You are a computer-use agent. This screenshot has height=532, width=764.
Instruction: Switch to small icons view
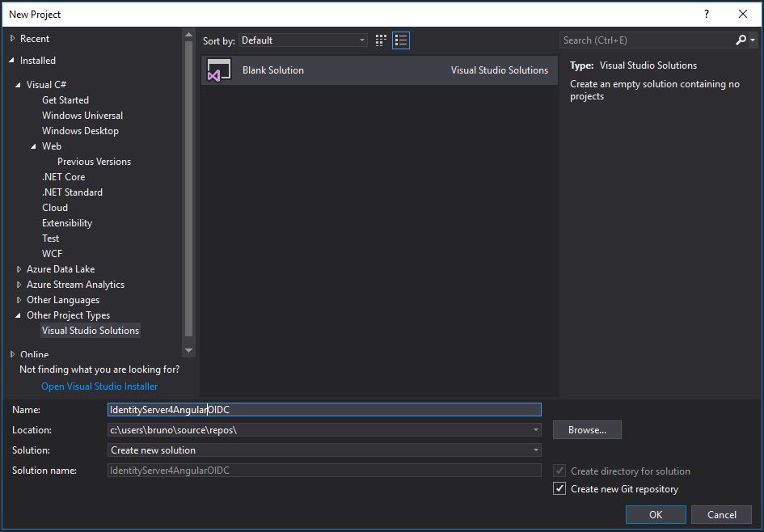coord(381,40)
